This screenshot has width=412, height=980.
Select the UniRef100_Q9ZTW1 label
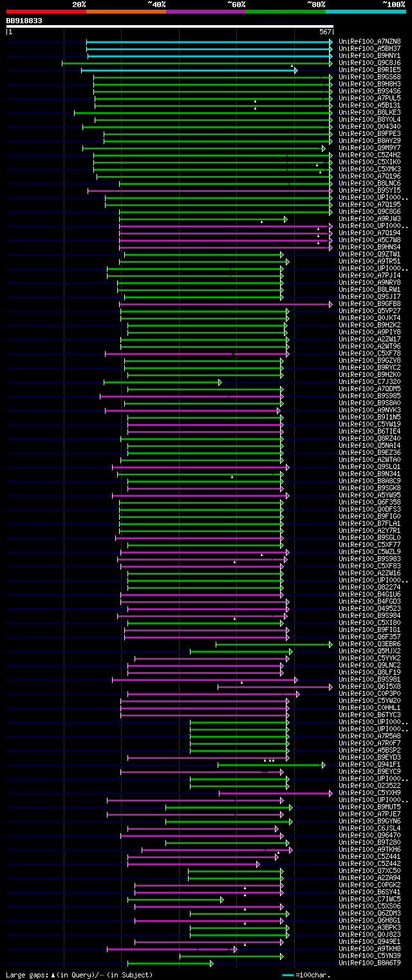coord(370,254)
